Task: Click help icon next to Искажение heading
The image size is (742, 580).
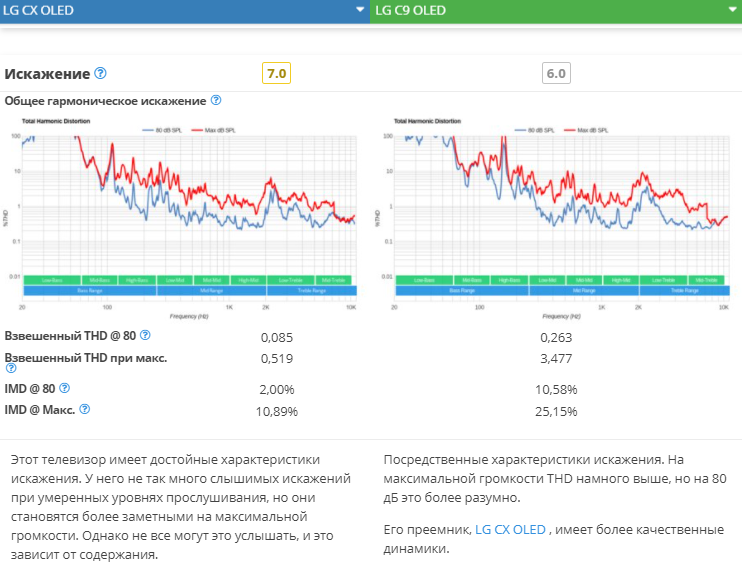Action: (100, 74)
